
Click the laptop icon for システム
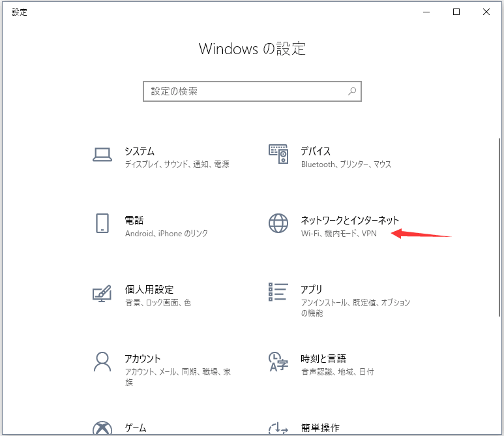coord(102,155)
